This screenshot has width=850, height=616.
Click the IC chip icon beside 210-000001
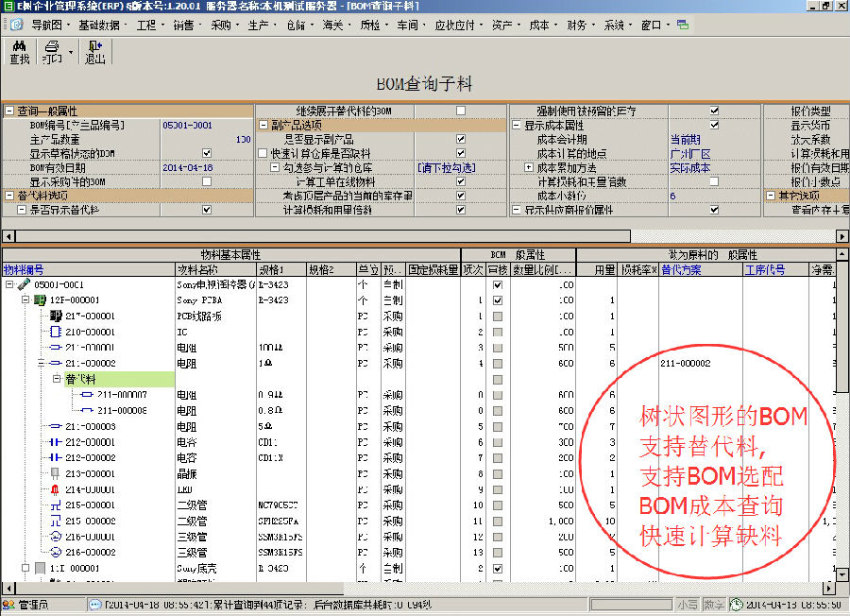[x=54, y=331]
